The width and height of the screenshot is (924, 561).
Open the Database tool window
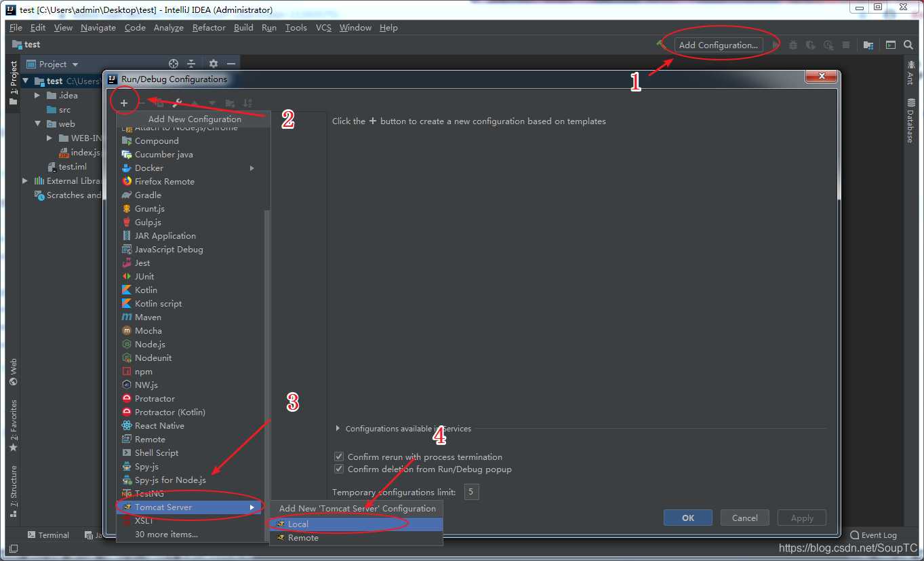(x=910, y=120)
